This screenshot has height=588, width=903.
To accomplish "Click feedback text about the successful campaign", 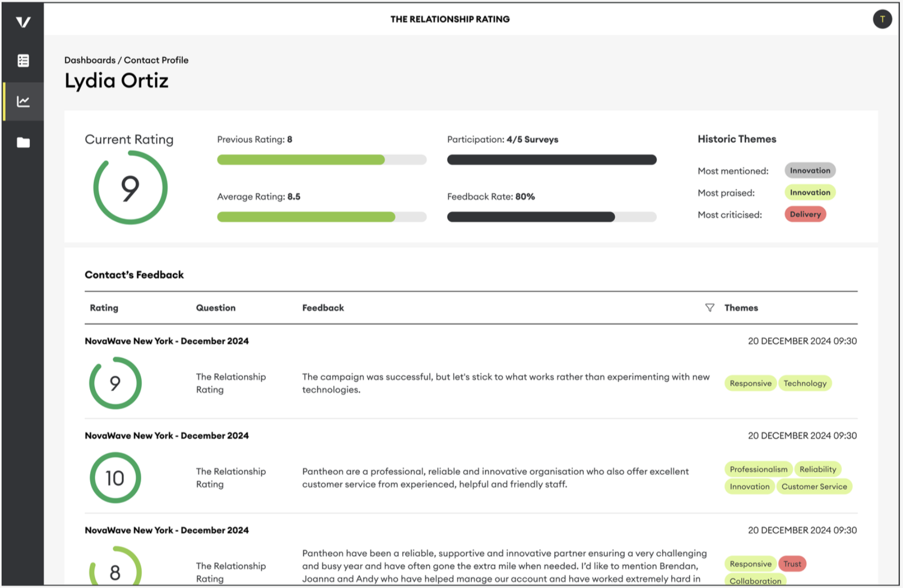I will click(x=506, y=383).
